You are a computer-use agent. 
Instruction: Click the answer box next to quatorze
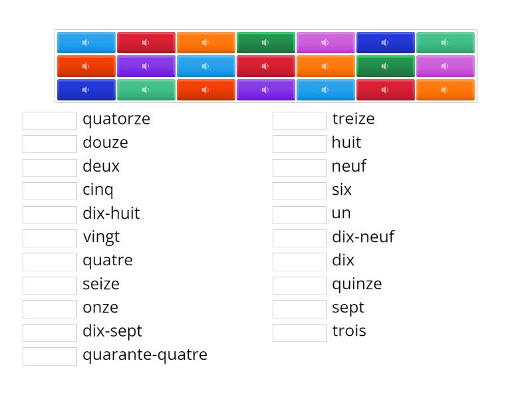click(49, 120)
